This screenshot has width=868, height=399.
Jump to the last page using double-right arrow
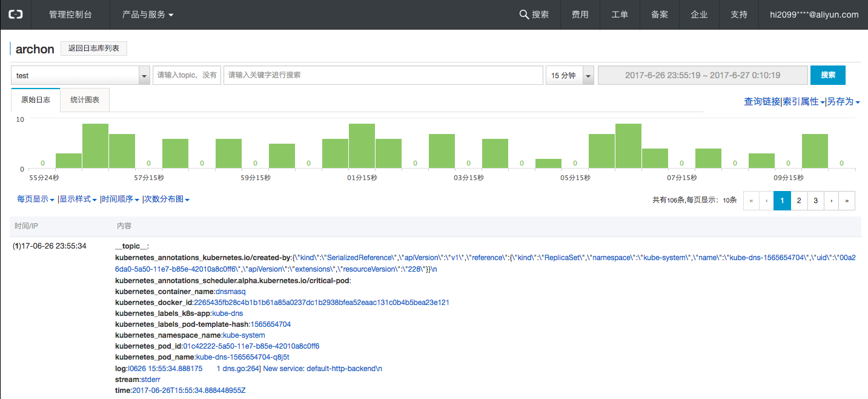tap(847, 200)
